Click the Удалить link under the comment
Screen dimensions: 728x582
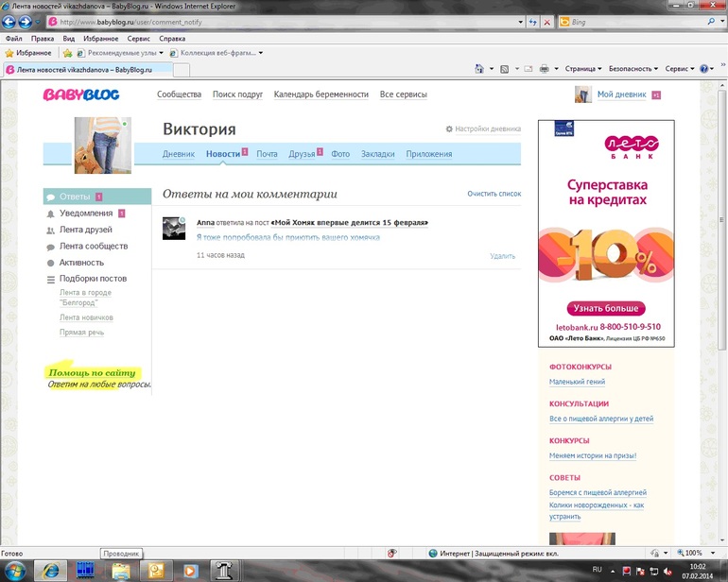[x=502, y=256]
